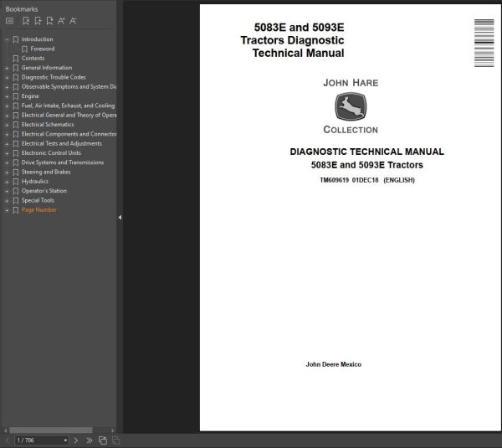Select the Engine bookmark label

[30, 96]
